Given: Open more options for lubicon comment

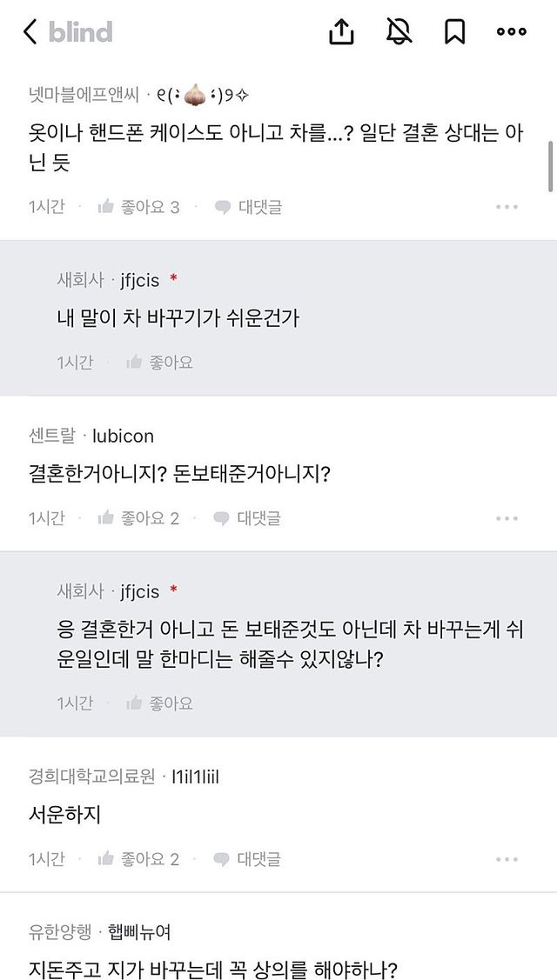Looking at the screenshot, I should (x=507, y=518).
